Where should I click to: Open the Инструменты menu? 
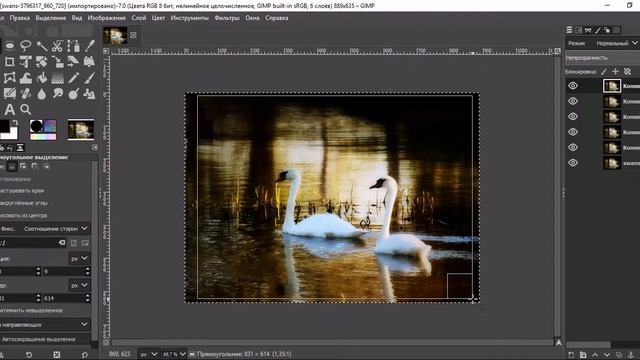pyautogui.click(x=190, y=18)
